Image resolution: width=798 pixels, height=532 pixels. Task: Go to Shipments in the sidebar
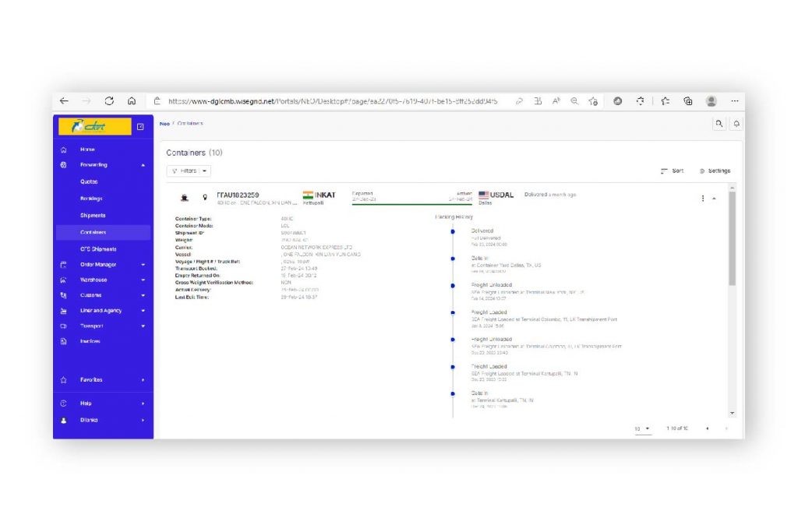click(93, 216)
